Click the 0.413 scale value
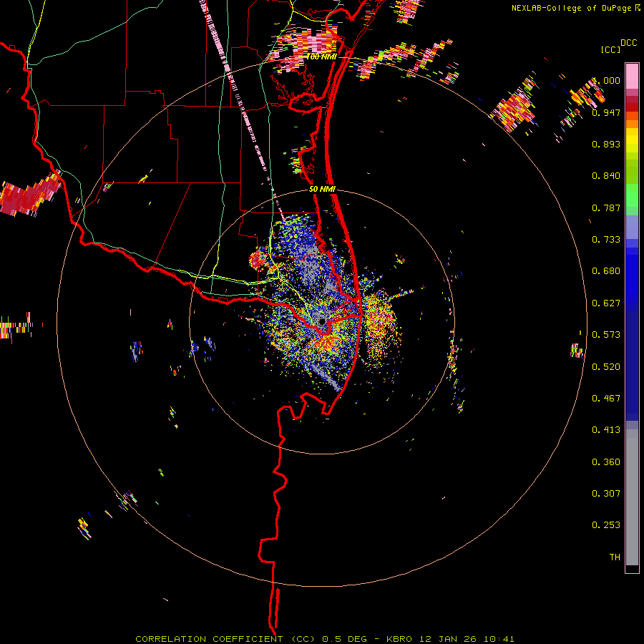 coord(606,430)
